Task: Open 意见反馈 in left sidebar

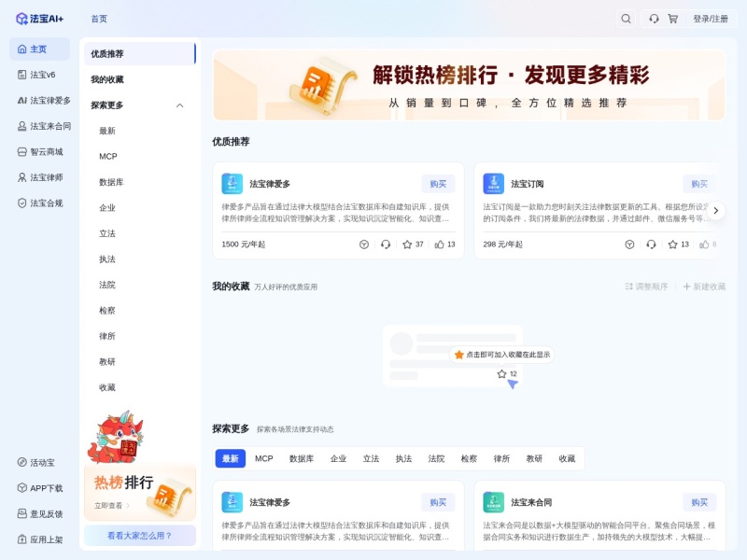Action: [x=39, y=514]
